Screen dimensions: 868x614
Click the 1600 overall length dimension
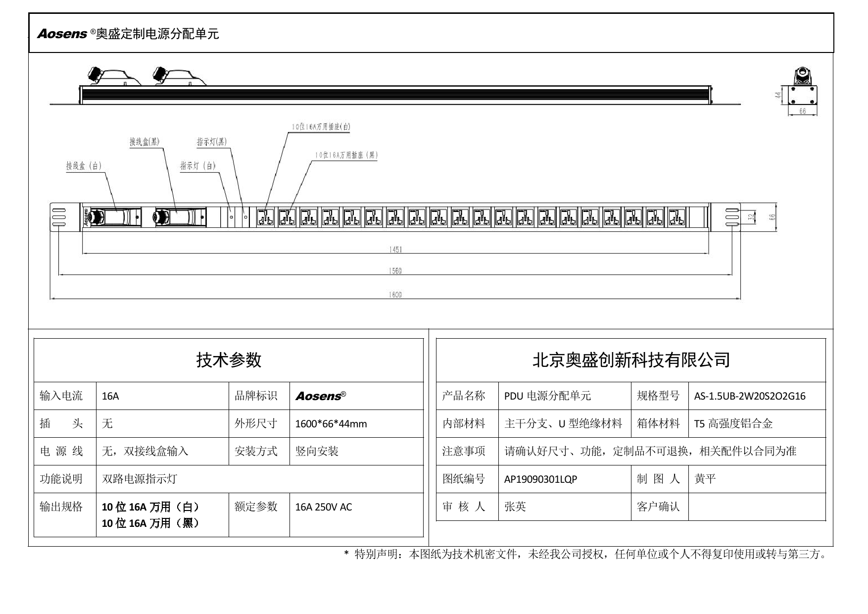(395, 295)
